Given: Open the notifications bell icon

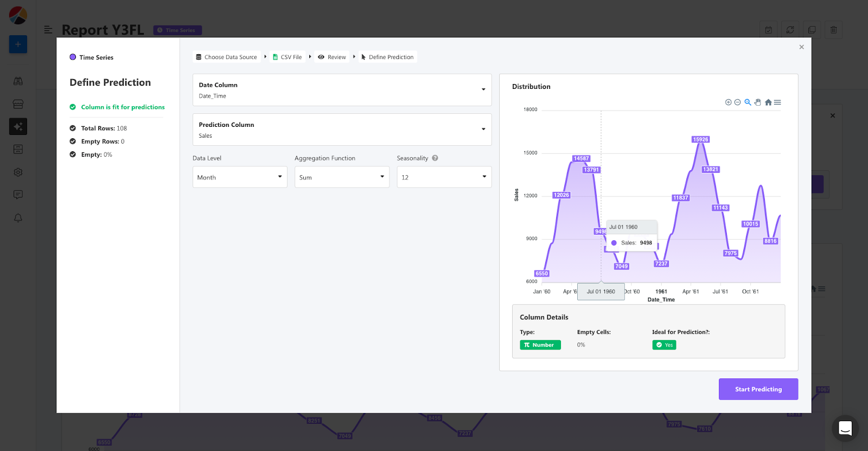Looking at the screenshot, I should (x=18, y=218).
